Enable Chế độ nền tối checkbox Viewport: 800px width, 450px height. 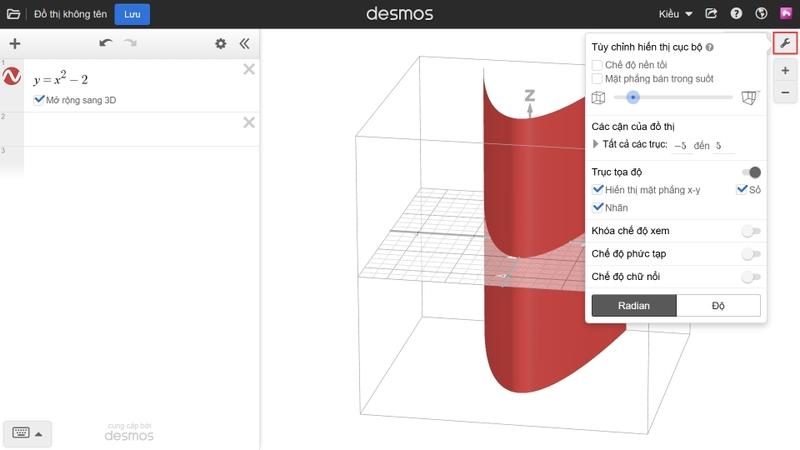pos(597,65)
